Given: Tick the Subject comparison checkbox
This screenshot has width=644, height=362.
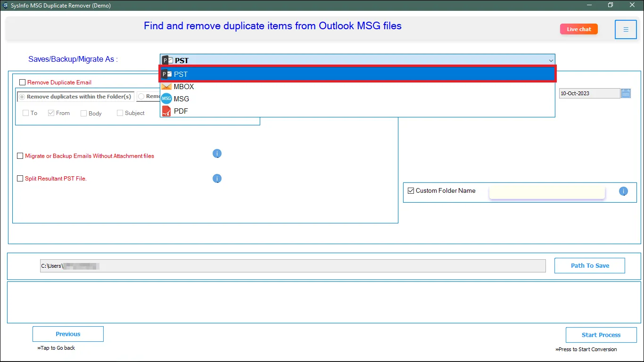Looking at the screenshot, I should click(x=120, y=113).
